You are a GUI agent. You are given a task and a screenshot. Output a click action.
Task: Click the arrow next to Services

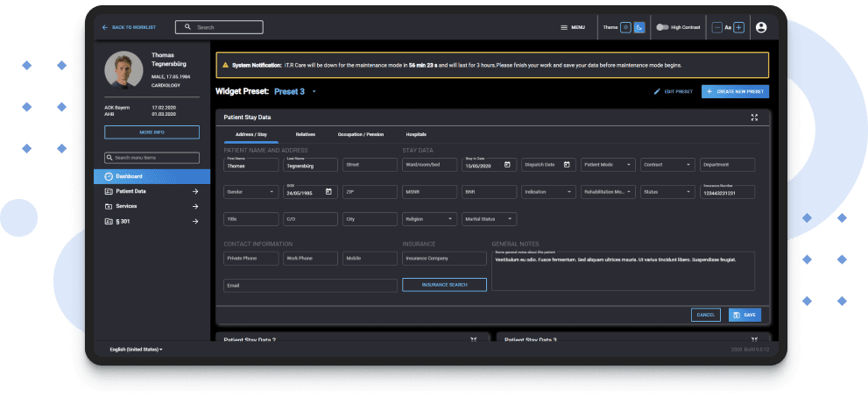click(x=194, y=206)
